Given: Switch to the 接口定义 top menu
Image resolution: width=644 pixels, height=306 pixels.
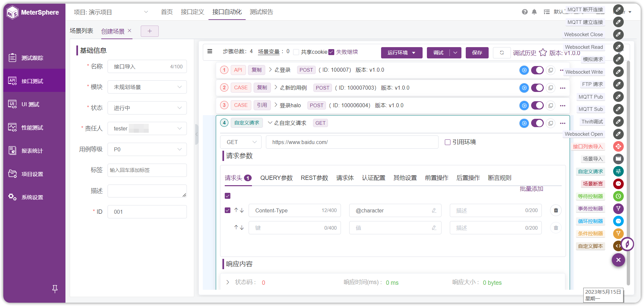Looking at the screenshot, I should (193, 12).
